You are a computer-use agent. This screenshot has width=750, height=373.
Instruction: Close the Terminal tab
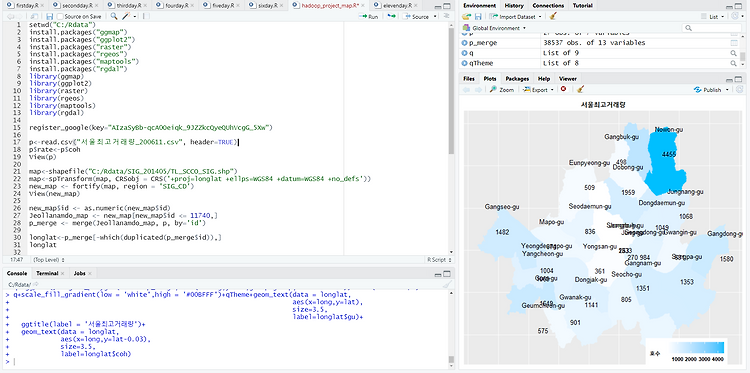pos(63,274)
